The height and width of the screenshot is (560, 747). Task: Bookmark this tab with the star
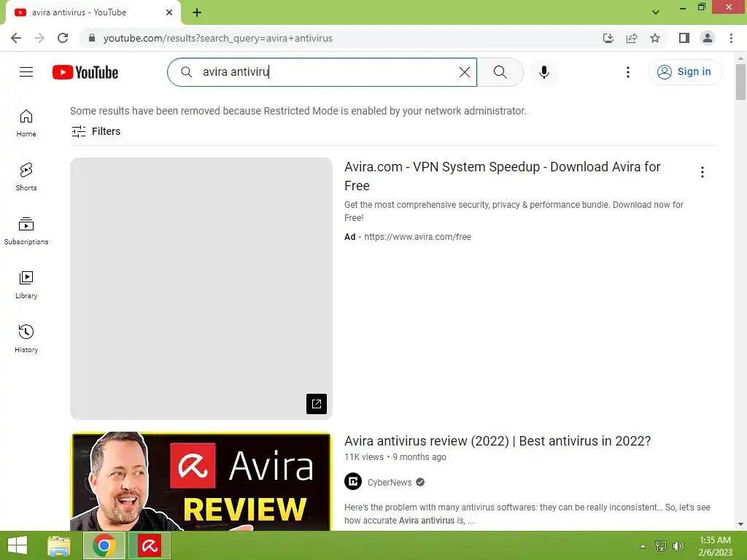coord(655,38)
